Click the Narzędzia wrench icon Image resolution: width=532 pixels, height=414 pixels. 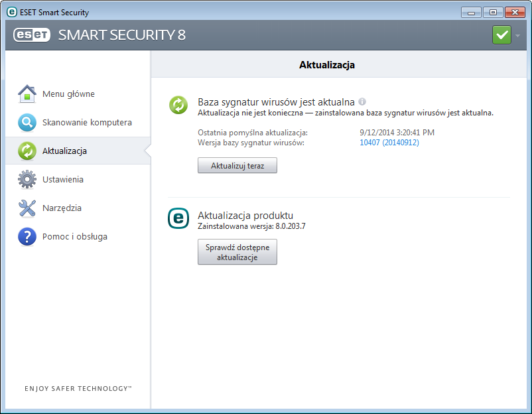(x=27, y=208)
